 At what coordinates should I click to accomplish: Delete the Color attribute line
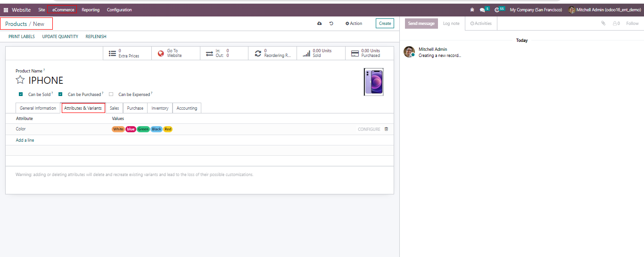[386, 129]
